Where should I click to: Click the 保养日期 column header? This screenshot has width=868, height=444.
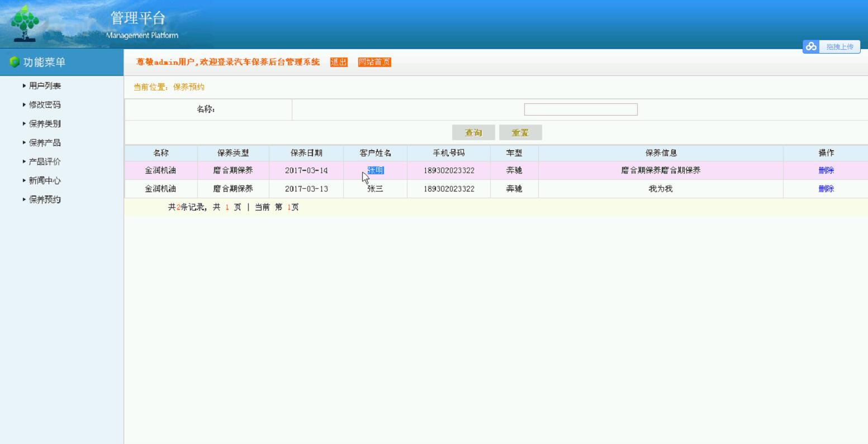point(306,153)
